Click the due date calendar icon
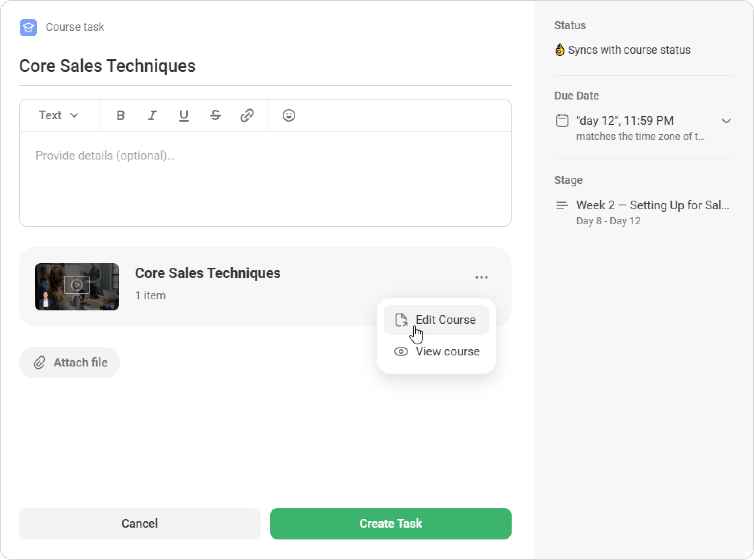This screenshot has width=754, height=560. [562, 120]
